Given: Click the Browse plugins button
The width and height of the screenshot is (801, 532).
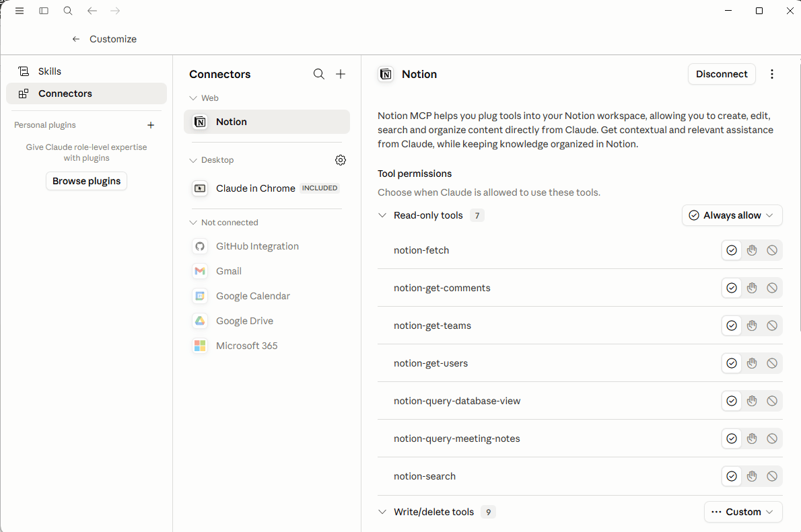Looking at the screenshot, I should coord(86,181).
